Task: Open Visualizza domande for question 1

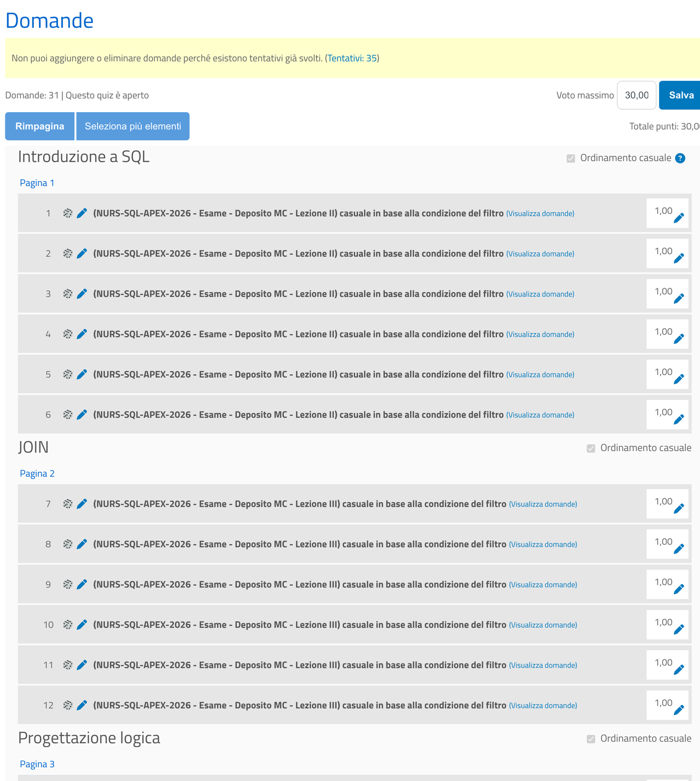Action: click(x=540, y=214)
